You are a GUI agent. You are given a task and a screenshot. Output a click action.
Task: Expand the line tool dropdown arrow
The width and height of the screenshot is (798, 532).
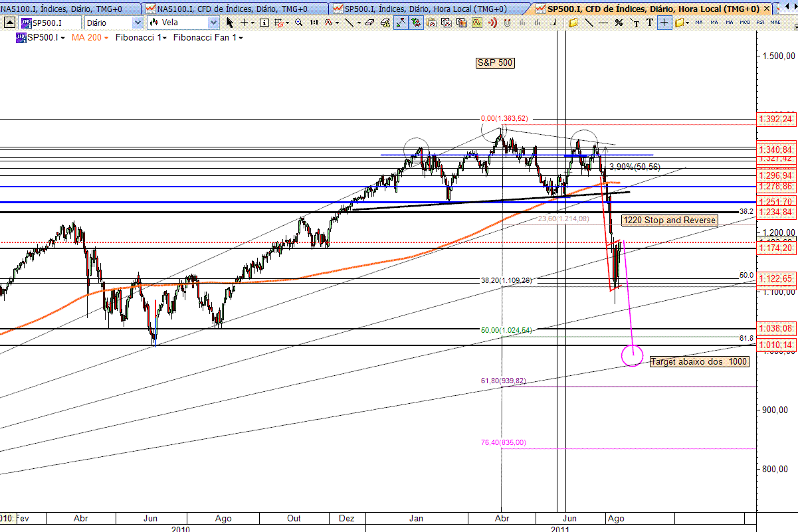[359, 22]
